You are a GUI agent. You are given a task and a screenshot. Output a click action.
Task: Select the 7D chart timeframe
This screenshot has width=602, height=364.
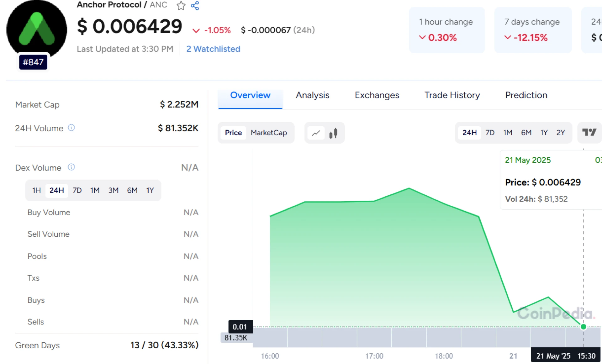pos(490,133)
